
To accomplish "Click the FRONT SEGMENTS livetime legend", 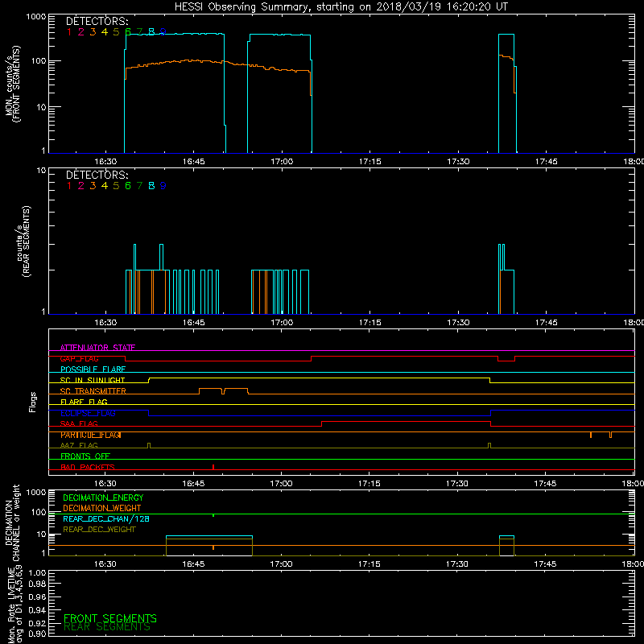I will [110, 618].
